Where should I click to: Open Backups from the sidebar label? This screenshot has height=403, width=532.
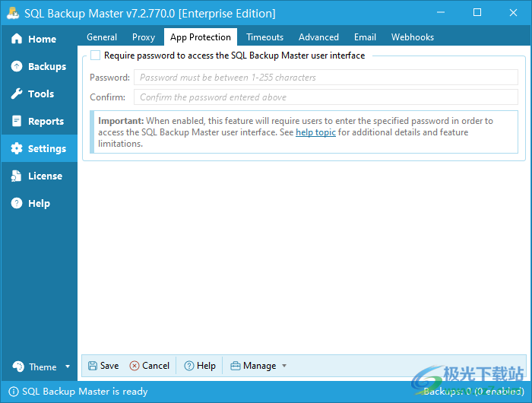pos(47,67)
